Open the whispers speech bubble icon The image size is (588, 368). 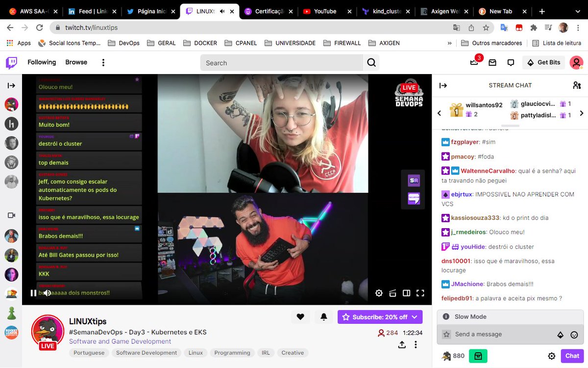pos(511,63)
